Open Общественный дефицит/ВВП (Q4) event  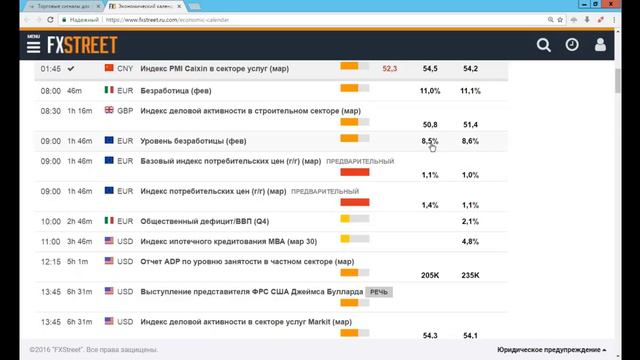[x=205, y=221]
